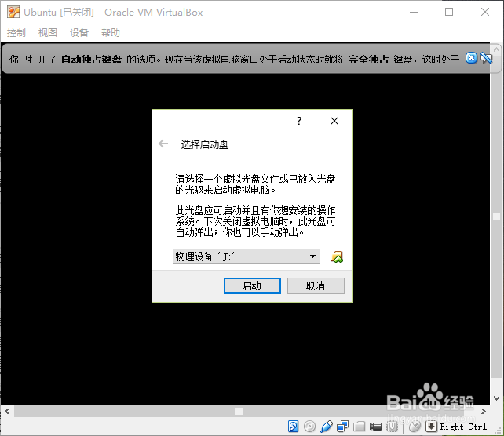504x436 pixels.
Task: Open the 控制 menu
Action: [16, 32]
